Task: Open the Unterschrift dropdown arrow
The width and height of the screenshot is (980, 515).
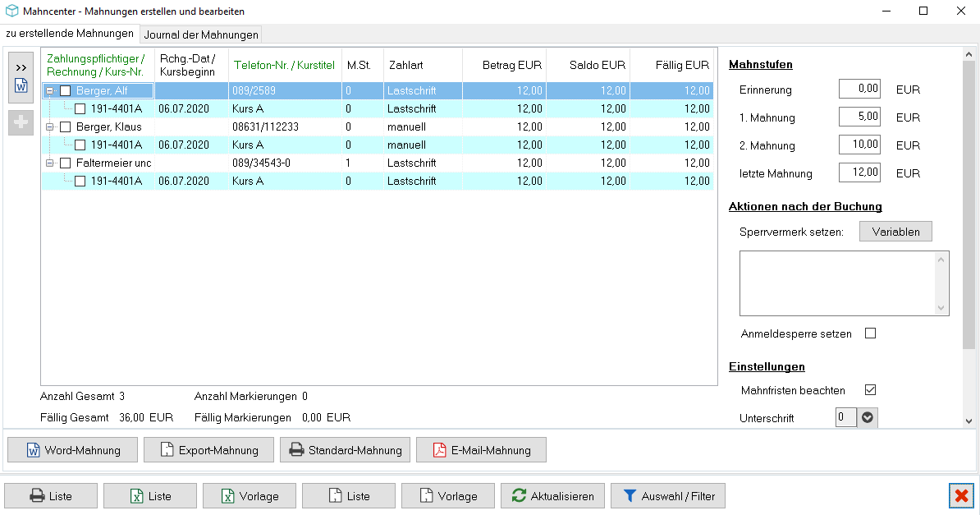Action: [x=868, y=417]
